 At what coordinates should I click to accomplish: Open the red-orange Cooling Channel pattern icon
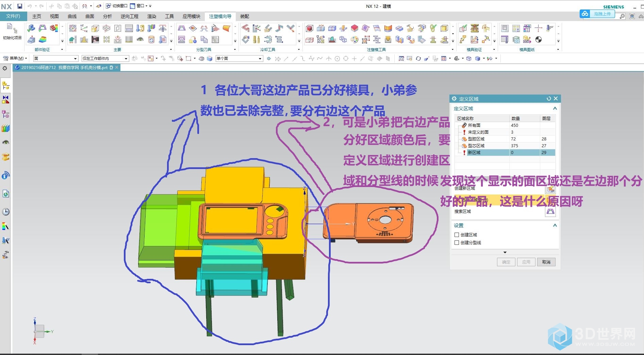tap(245, 28)
